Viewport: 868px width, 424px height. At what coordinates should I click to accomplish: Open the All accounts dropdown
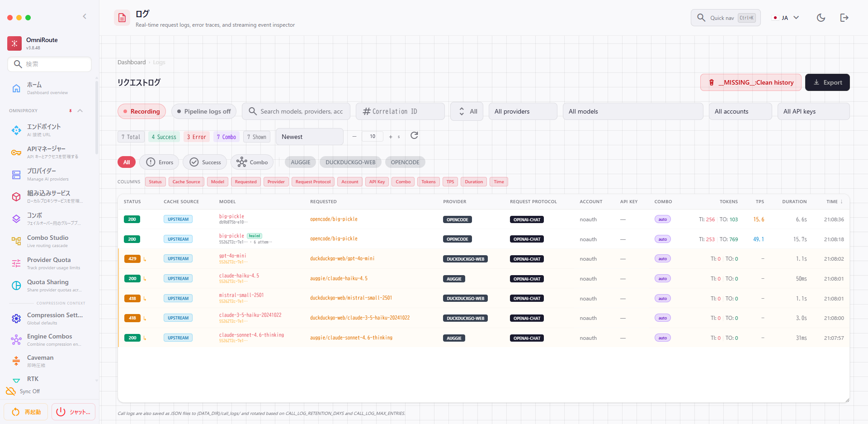741,111
